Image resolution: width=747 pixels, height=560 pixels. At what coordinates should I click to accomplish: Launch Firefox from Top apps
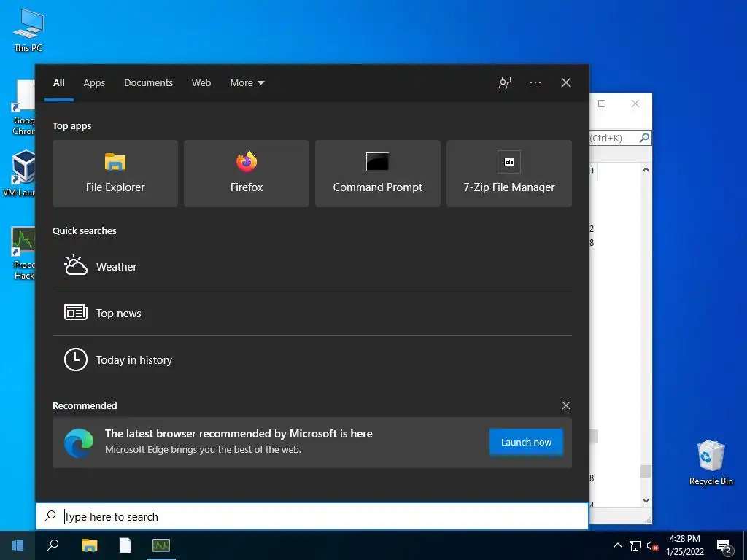click(x=247, y=174)
